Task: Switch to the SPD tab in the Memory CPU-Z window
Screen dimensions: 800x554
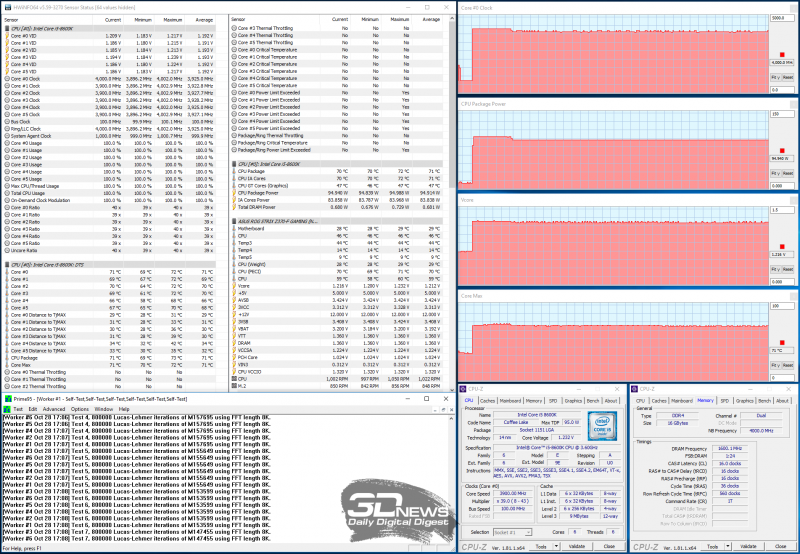Action: pyautogui.click(x=724, y=401)
